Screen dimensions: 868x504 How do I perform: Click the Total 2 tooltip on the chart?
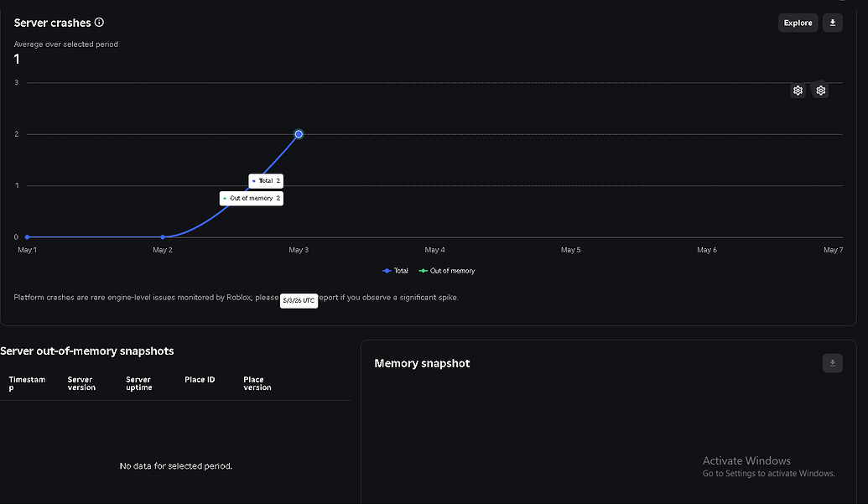[266, 181]
